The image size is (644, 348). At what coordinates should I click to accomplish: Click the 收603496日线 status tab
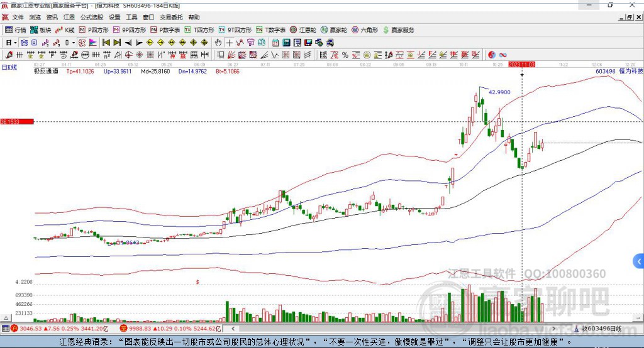597,329
